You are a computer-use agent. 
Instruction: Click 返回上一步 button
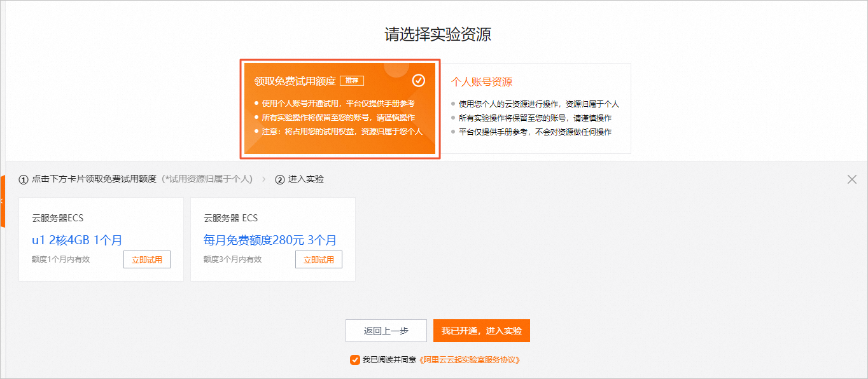point(386,331)
